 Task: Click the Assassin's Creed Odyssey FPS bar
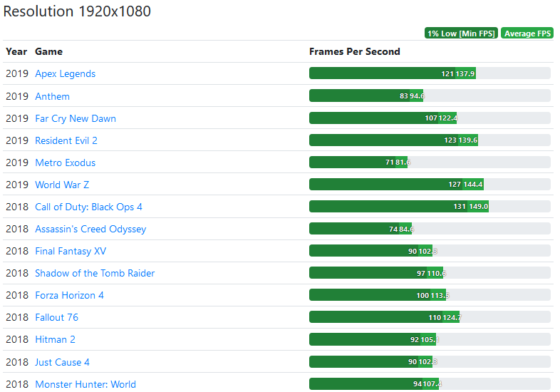(x=430, y=229)
